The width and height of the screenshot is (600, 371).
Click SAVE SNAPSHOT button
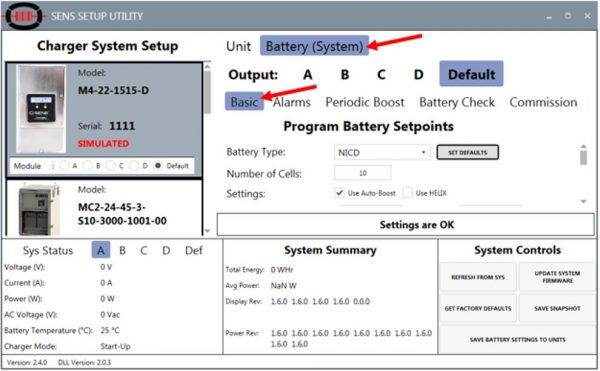click(557, 308)
